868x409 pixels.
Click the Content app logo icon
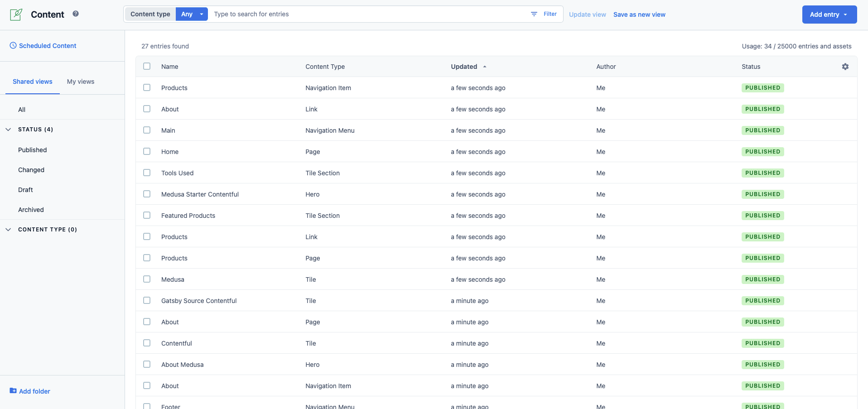click(x=16, y=14)
